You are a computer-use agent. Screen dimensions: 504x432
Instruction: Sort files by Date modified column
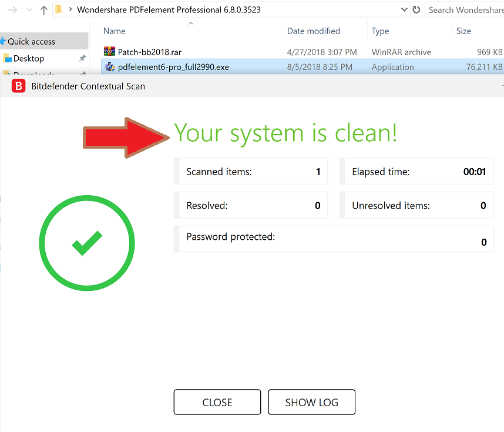point(313,31)
